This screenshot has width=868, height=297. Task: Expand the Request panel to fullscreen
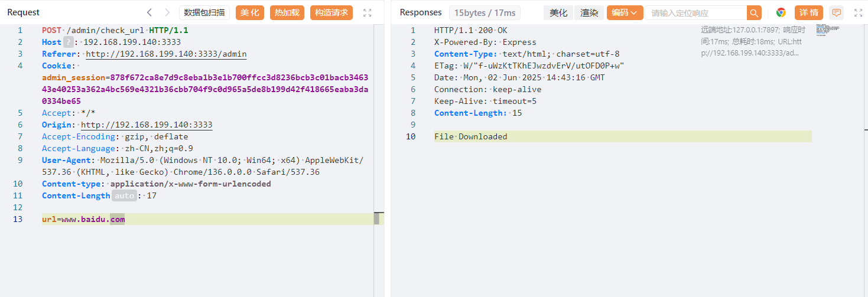tap(368, 12)
